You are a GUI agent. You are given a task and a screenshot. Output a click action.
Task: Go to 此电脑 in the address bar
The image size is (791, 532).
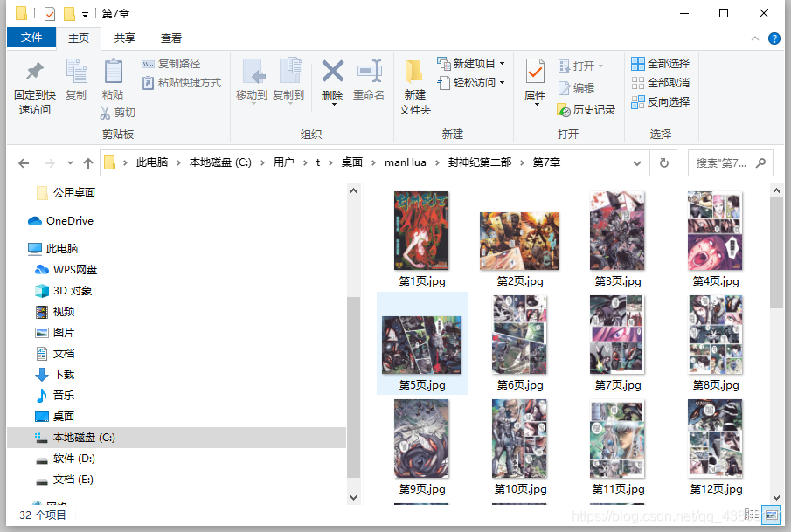pyautogui.click(x=152, y=162)
